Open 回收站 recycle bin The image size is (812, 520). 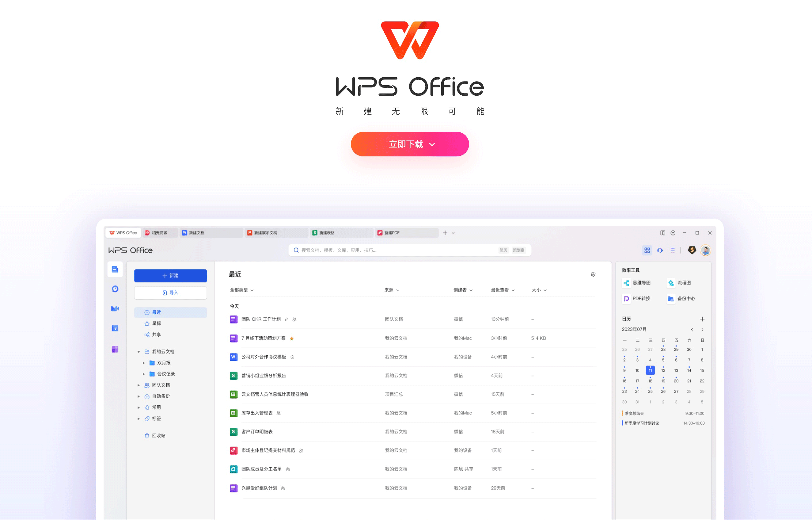click(x=155, y=436)
